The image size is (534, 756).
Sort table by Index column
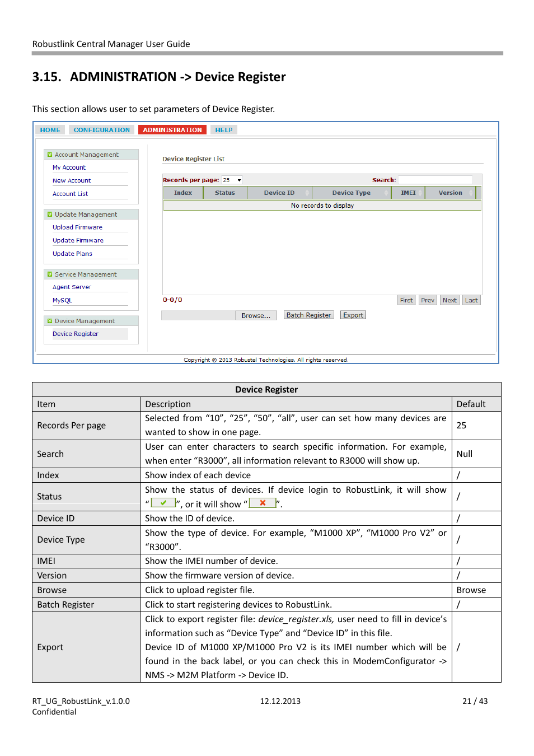point(183,193)
